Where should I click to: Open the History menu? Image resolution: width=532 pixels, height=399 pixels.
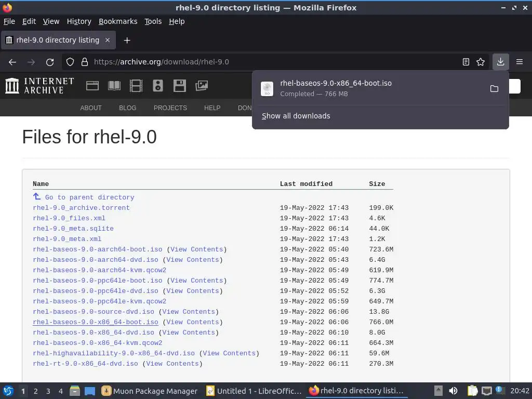(79, 21)
